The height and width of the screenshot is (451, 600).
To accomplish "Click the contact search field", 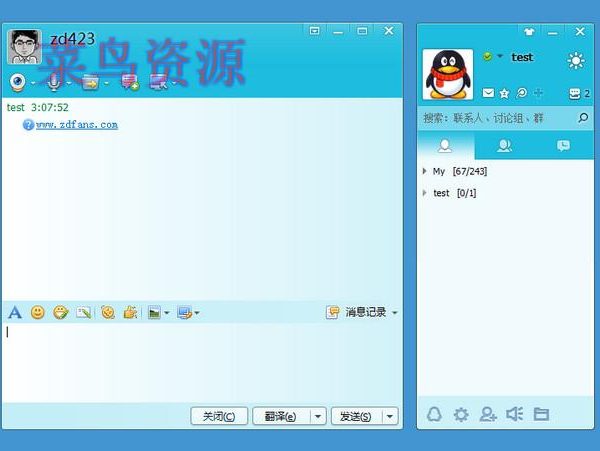I will click(495, 118).
